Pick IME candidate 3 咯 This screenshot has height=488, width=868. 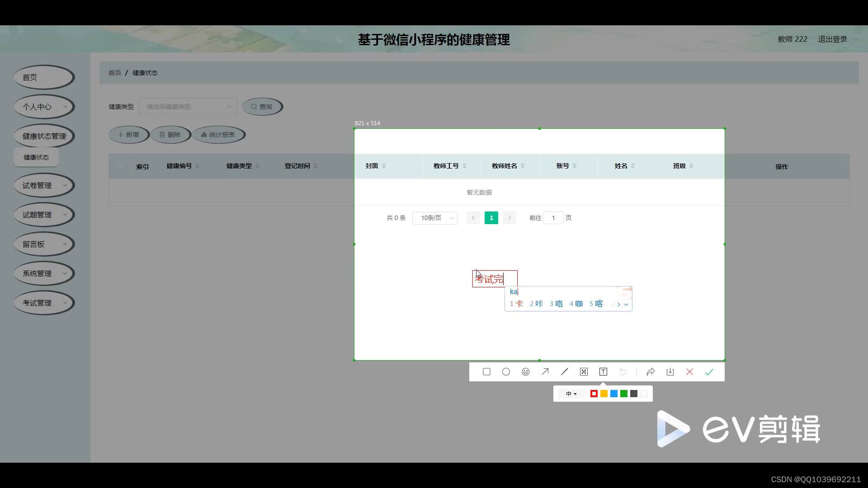tap(556, 304)
